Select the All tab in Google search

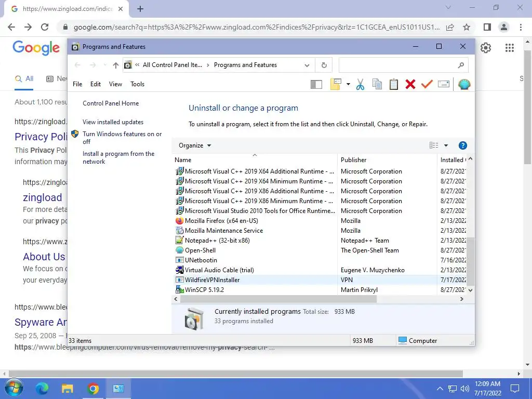pos(24,79)
